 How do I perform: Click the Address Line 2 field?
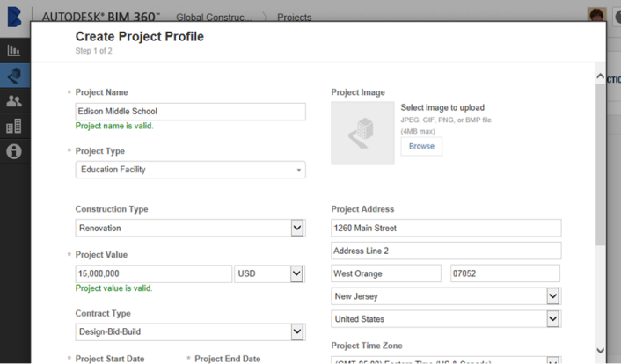[x=446, y=251]
